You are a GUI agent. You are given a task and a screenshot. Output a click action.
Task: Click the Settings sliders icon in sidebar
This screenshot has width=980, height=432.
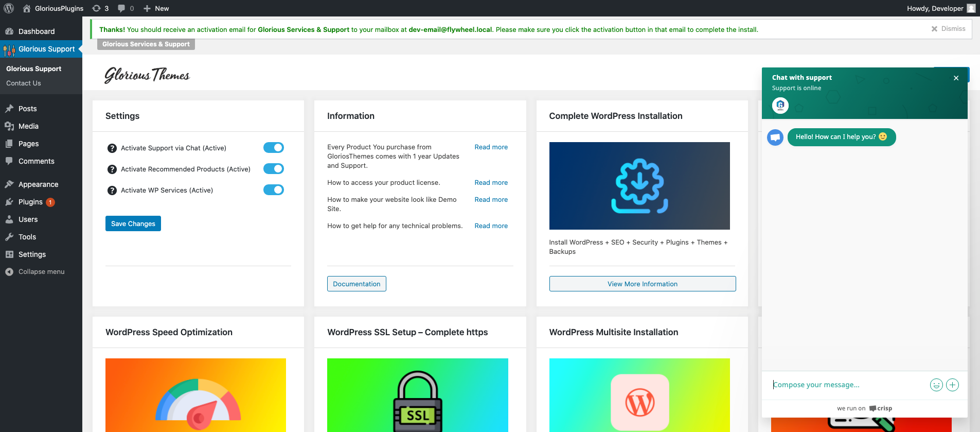(9, 254)
